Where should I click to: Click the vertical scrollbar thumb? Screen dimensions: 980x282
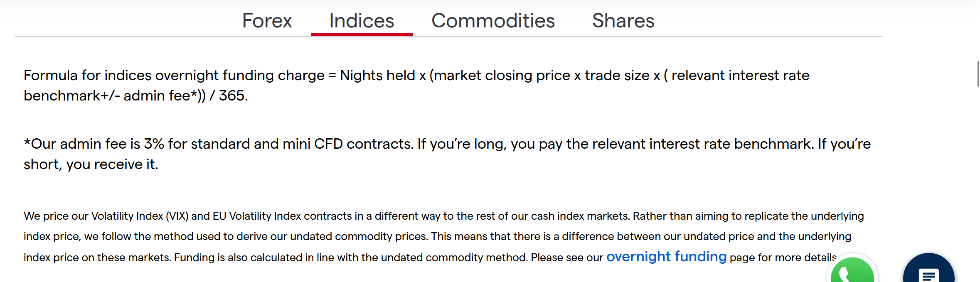pos(978,74)
